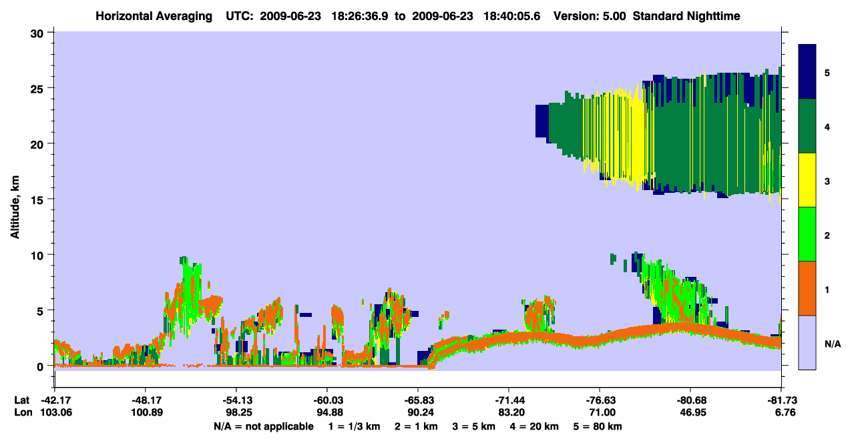868x445 pixels.
Task: Click the yellow colorbar segment labeled 3
Action: click(807, 180)
